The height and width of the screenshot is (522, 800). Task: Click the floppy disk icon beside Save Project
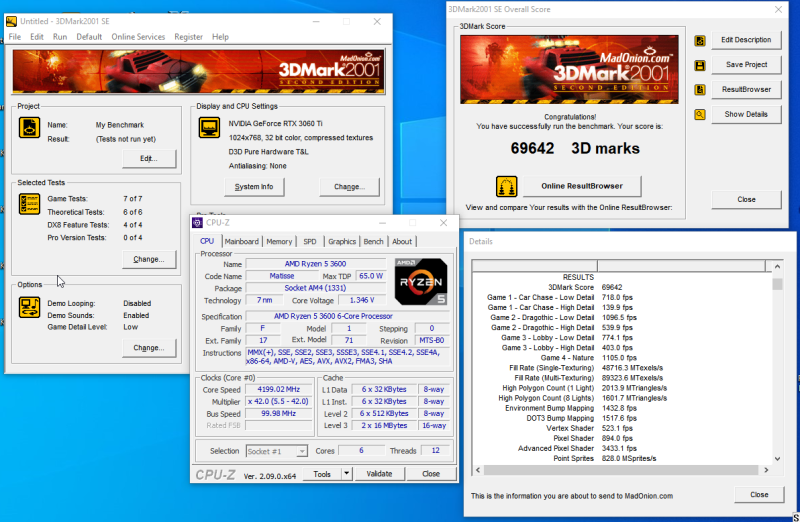tap(700, 65)
